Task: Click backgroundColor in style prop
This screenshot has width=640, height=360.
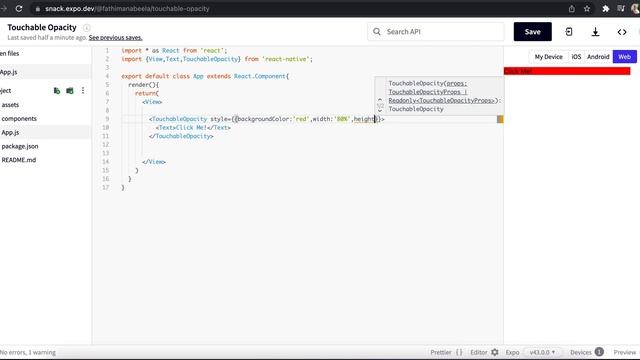Action: pyautogui.click(x=263, y=119)
